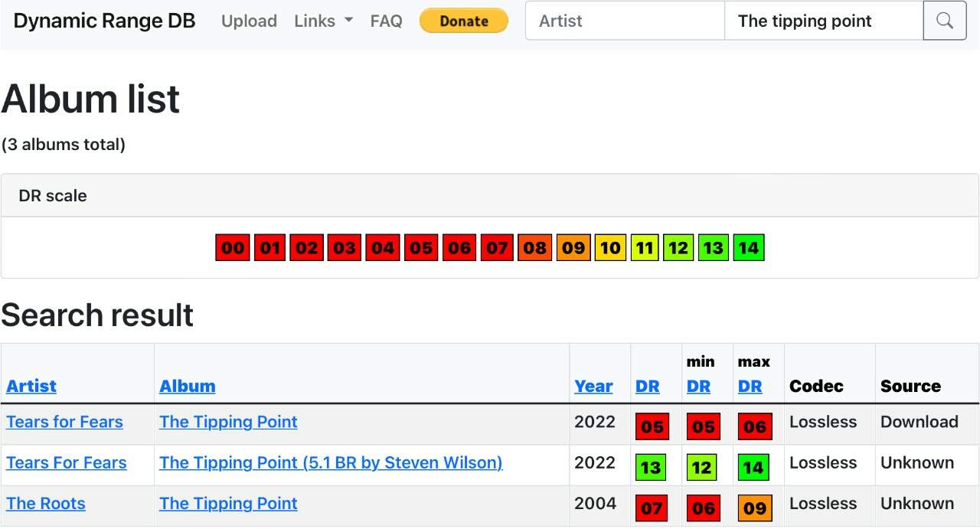Image resolution: width=980 pixels, height=529 pixels.
Task: Sort by the max DR column header
Action: (750, 386)
